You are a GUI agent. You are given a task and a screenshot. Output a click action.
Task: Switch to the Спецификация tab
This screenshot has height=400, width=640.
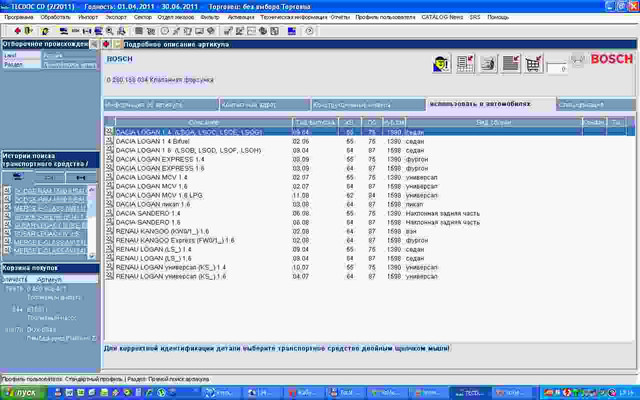[596, 105]
